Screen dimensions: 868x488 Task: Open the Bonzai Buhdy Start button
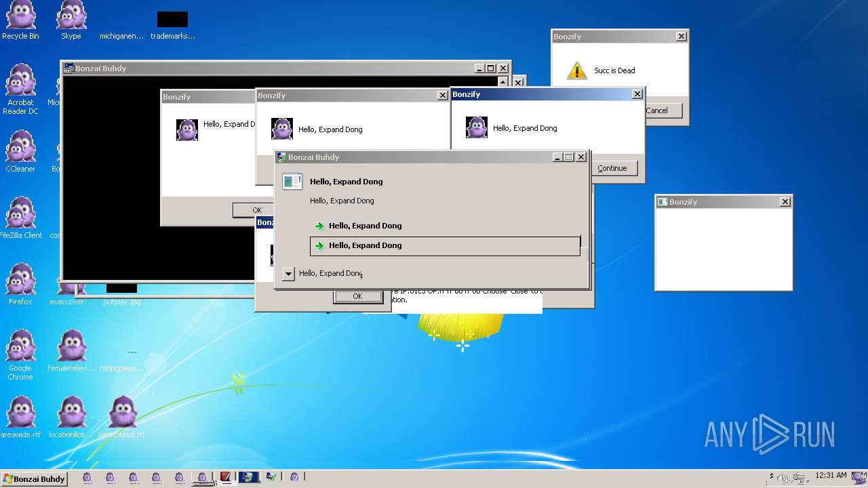click(x=34, y=479)
